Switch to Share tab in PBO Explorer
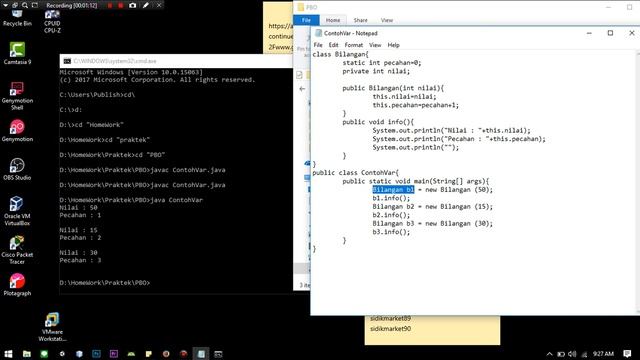640x360 pixels. tap(360, 20)
